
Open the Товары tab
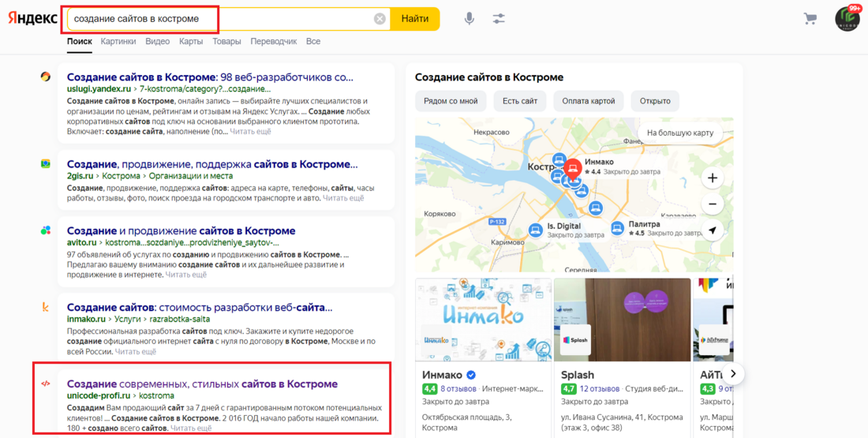227,42
